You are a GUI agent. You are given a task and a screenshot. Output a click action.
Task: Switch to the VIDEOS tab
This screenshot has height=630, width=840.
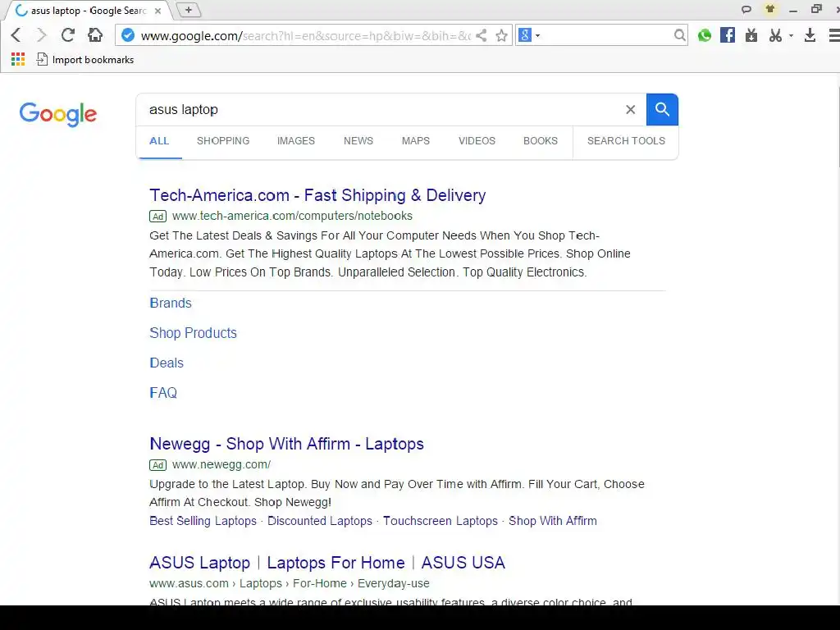click(477, 141)
